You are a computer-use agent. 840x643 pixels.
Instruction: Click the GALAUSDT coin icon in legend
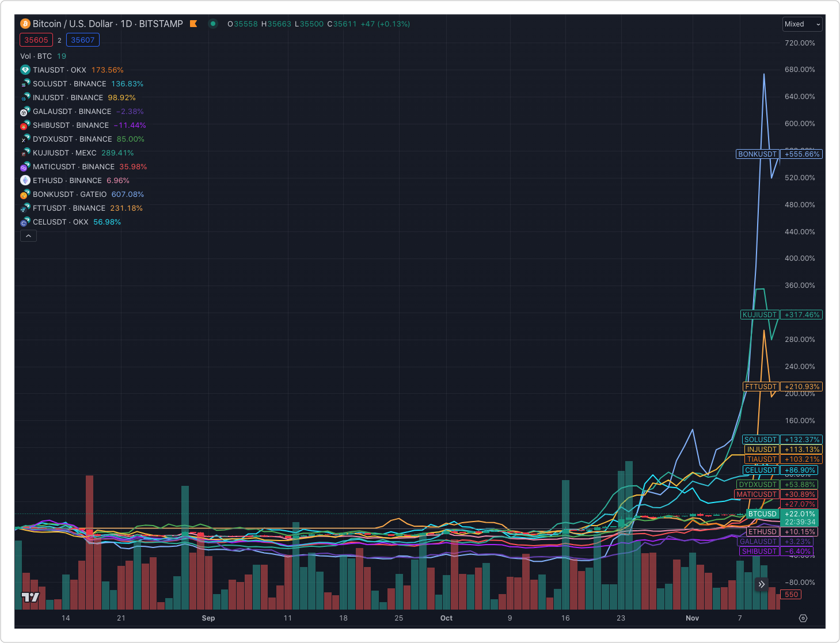click(x=25, y=111)
